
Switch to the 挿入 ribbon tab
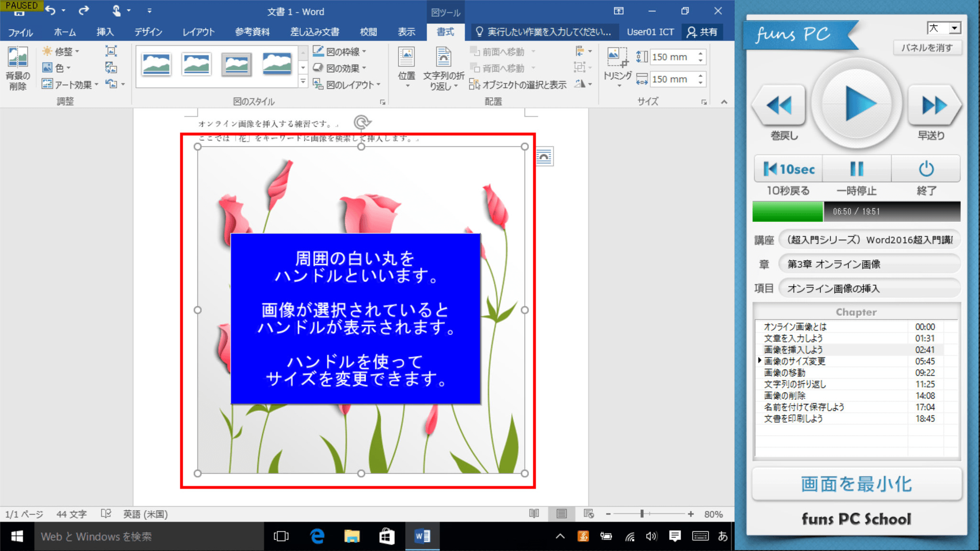105,32
